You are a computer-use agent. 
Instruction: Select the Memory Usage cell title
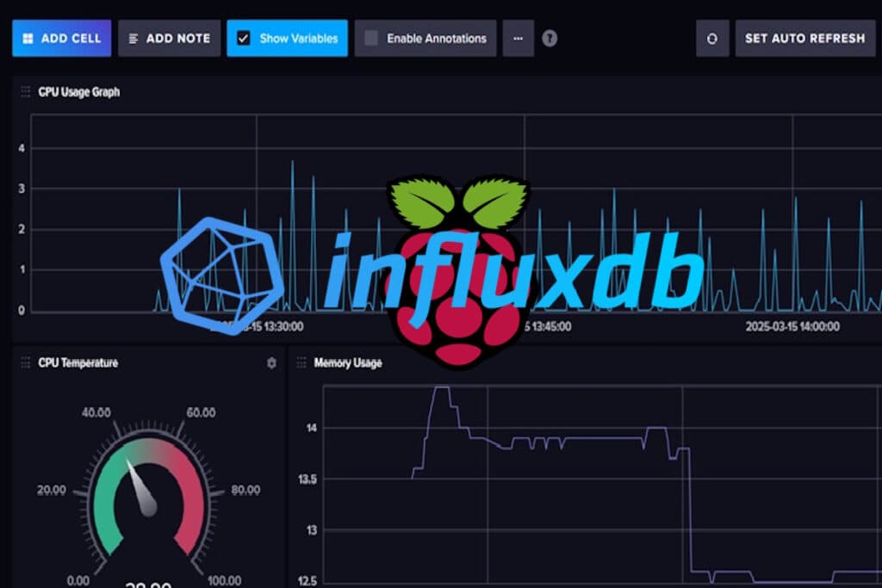[x=348, y=363]
